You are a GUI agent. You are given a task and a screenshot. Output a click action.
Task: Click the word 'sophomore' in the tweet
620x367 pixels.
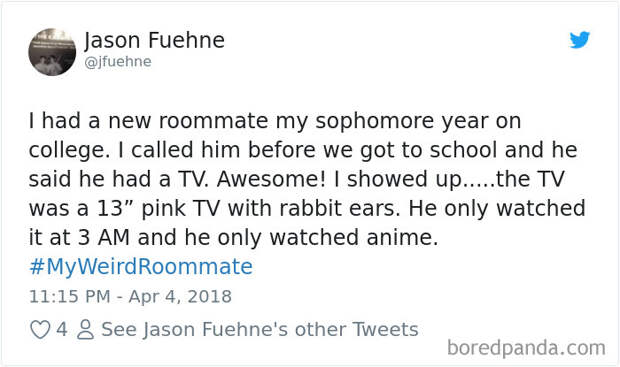coord(374,122)
